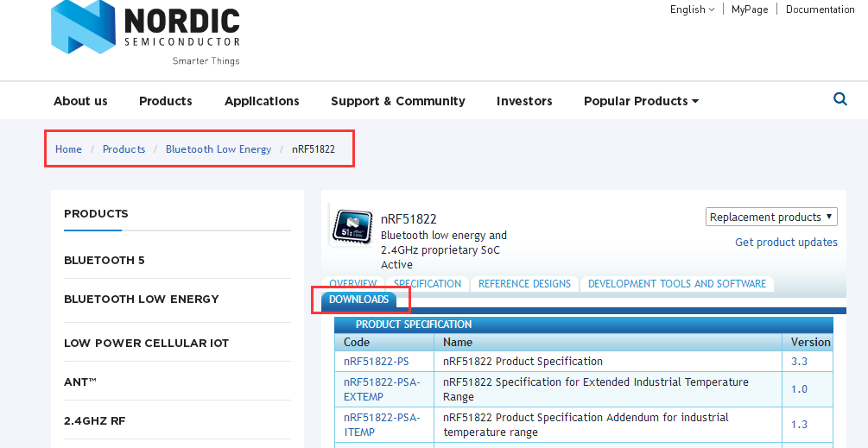This screenshot has height=448, width=868.
Task: Click the Nordic Semiconductor logo
Action: [145, 33]
